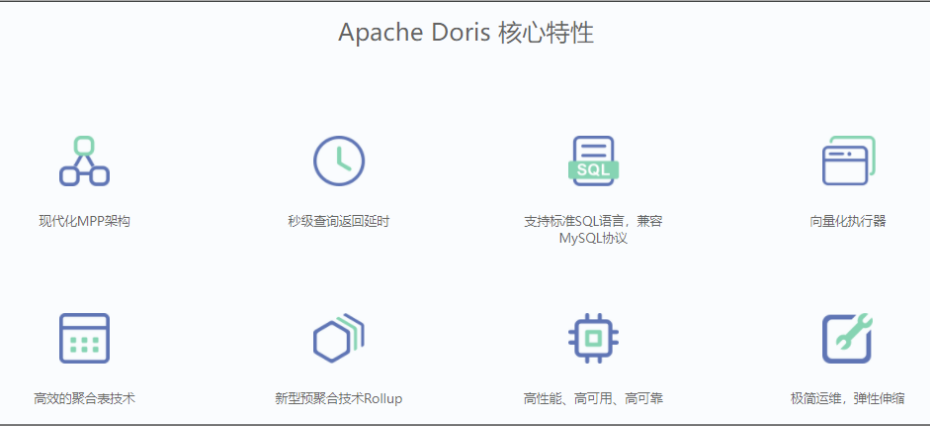The width and height of the screenshot is (930, 427).
Task: Click the wrench operations icon
Action: 848,338
